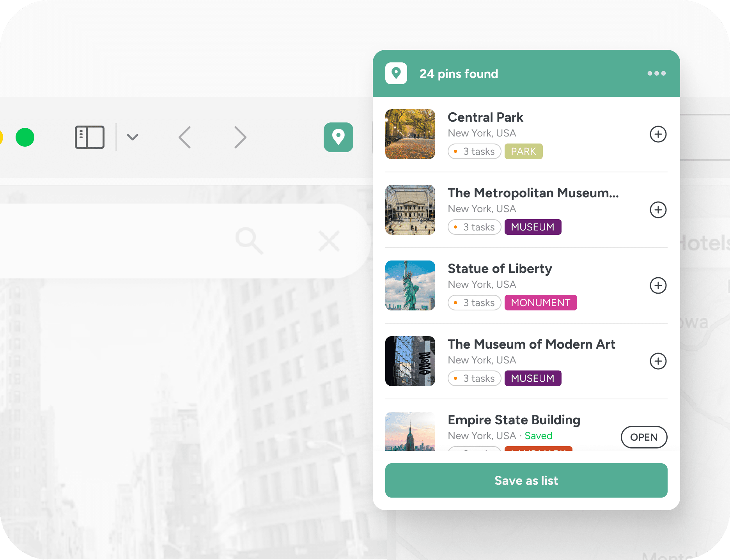
Task: Add Statue of Liberty with plus icon
Action: pos(658,285)
